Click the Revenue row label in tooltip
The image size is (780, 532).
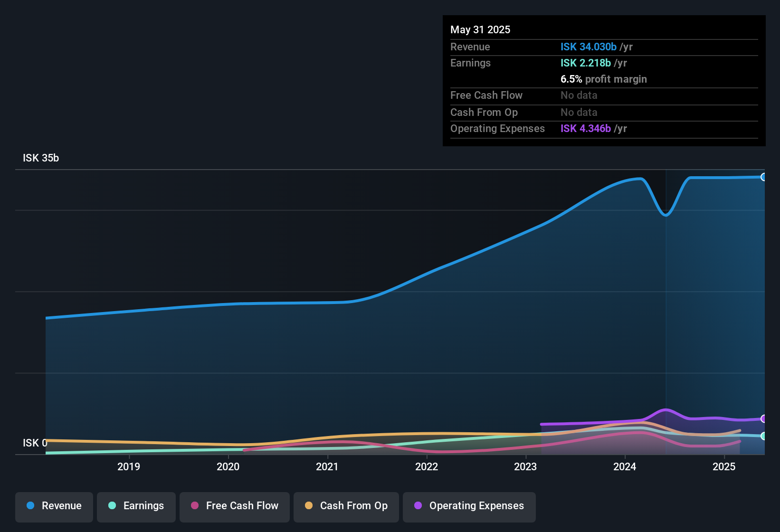tap(470, 47)
